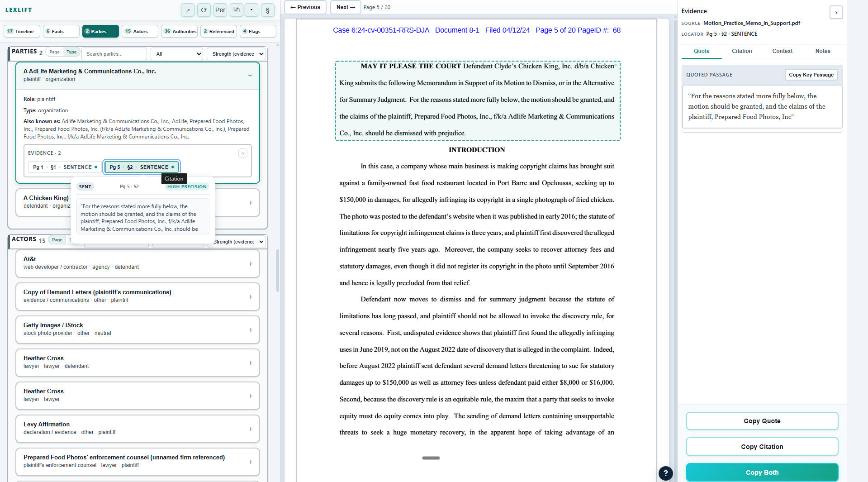Screen dimensions: 868x482
Task: Click the section symbol (§) icon
Action: click(x=268, y=10)
